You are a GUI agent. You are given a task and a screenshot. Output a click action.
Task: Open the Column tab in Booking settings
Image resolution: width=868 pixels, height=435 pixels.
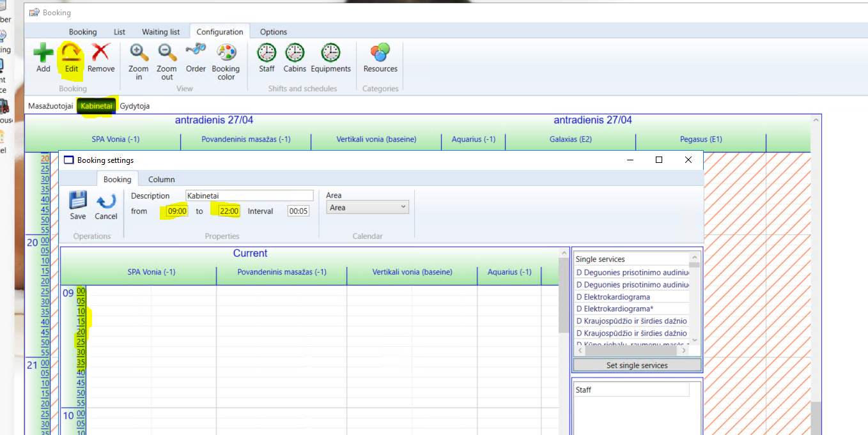(162, 179)
